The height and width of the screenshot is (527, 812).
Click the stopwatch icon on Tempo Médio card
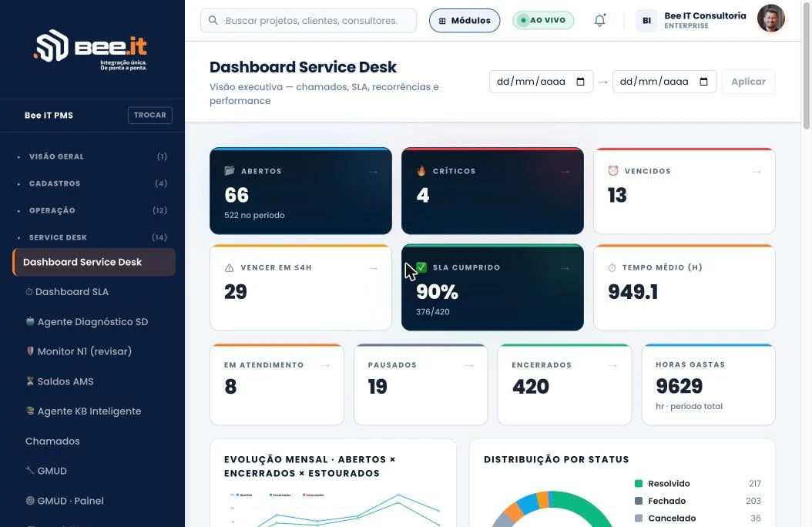pos(612,267)
